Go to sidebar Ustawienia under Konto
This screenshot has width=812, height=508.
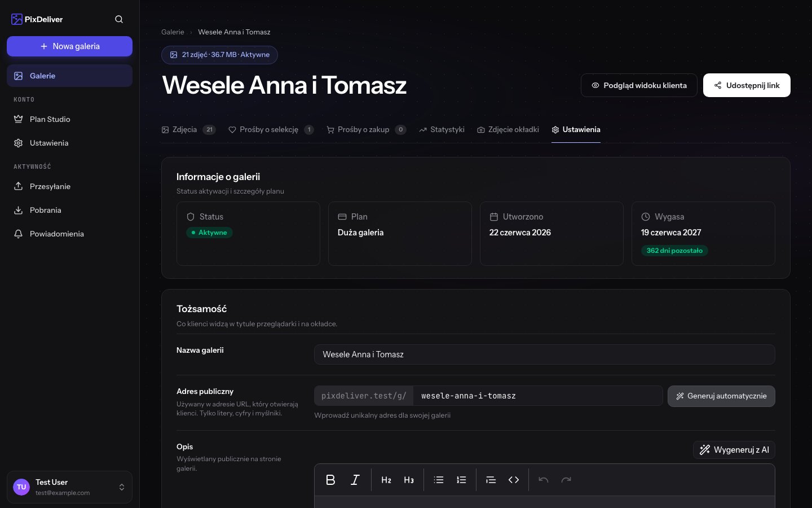tap(69, 143)
